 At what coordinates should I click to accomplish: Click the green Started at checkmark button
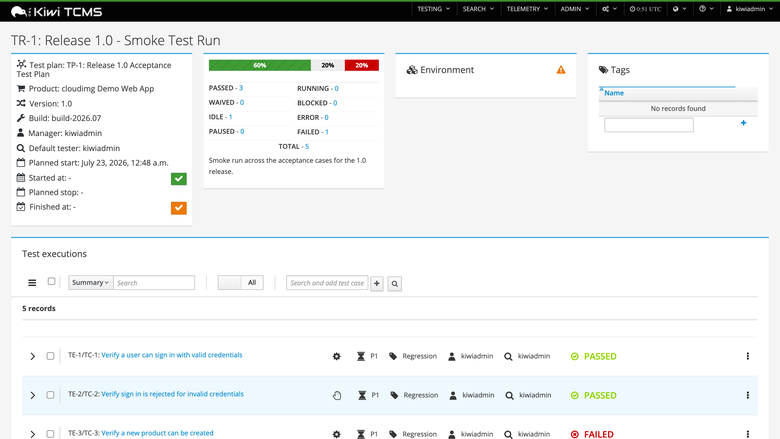[x=179, y=178]
